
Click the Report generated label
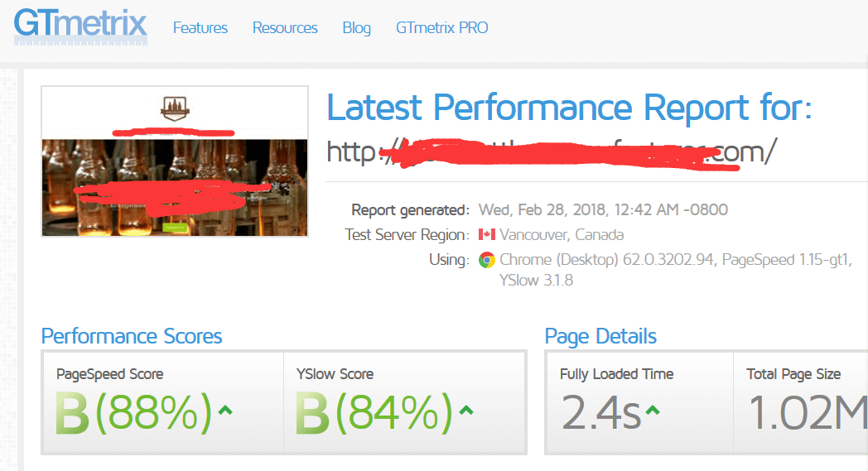[x=410, y=210]
